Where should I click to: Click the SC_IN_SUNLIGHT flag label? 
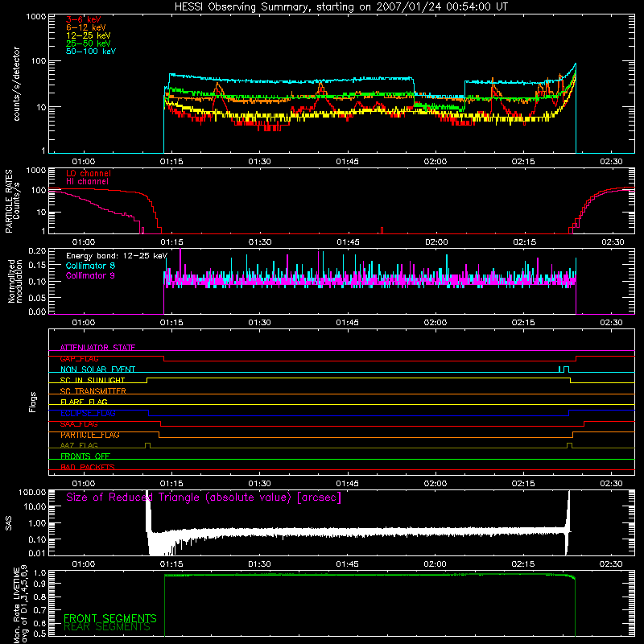(93, 380)
